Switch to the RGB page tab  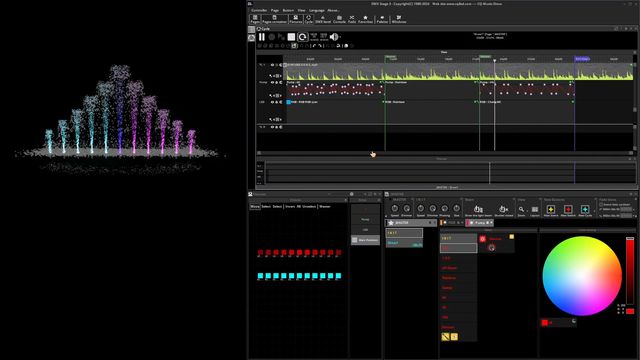(452, 223)
